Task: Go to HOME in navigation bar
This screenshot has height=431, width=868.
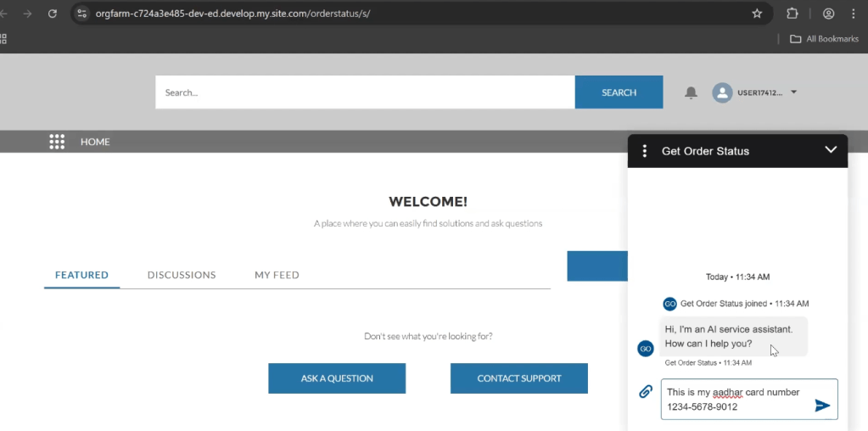Action: pos(95,142)
